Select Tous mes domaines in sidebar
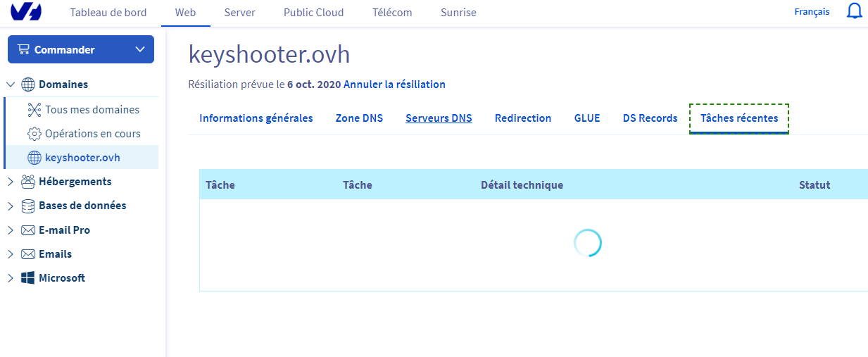 (x=92, y=110)
